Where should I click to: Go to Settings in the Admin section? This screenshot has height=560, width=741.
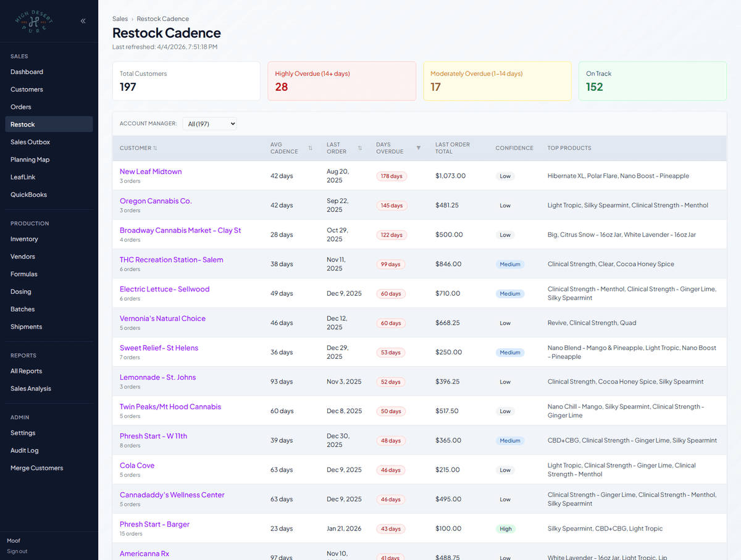coord(23,433)
